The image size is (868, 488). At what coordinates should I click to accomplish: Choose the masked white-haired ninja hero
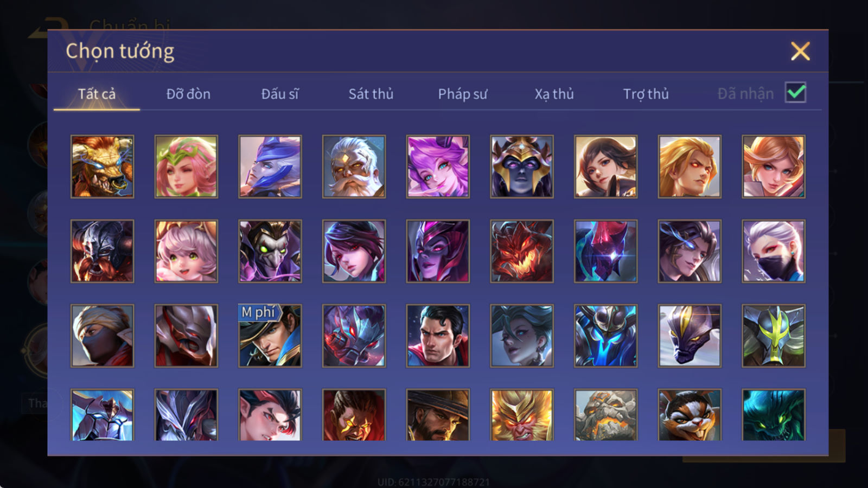[x=774, y=251]
